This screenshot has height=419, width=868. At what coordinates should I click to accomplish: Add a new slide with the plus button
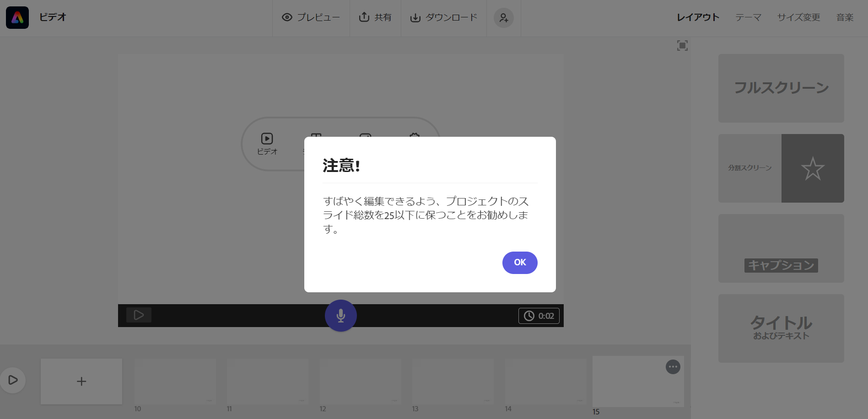pos(81,381)
